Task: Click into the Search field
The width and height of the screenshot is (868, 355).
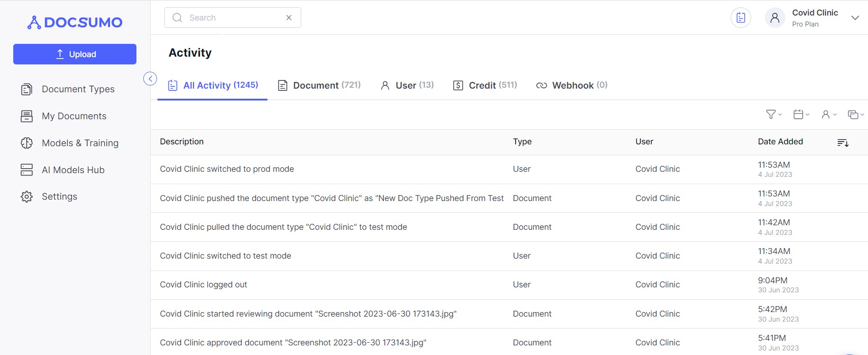Action: [233, 18]
